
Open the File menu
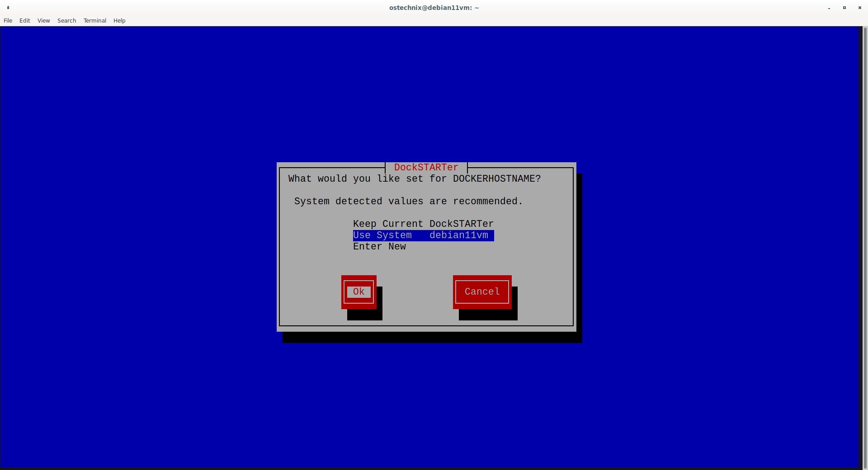8,21
